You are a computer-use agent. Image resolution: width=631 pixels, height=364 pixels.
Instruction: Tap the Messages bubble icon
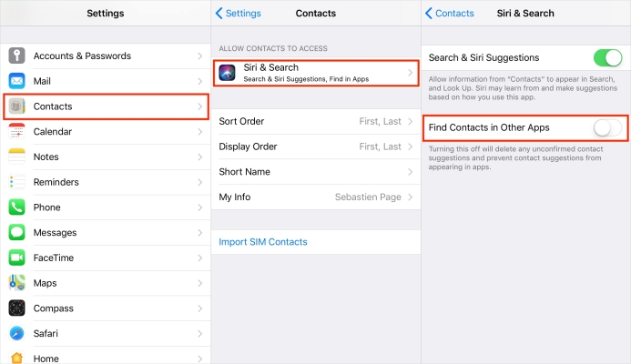(17, 232)
